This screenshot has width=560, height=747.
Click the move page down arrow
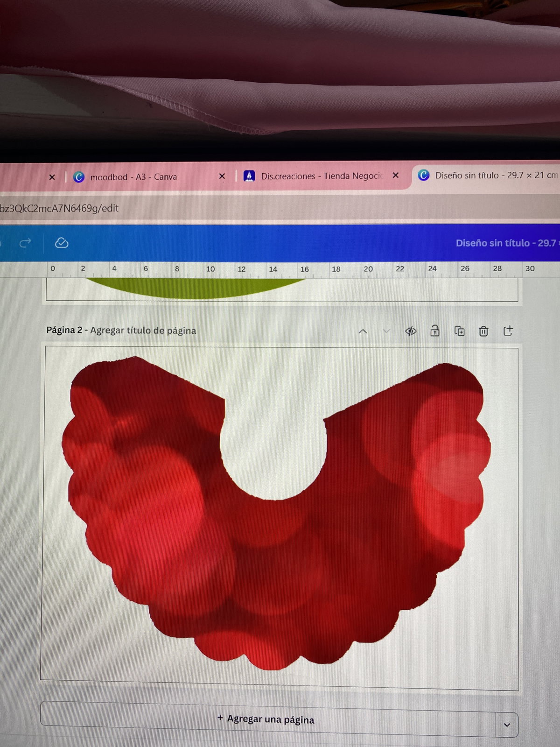(386, 331)
